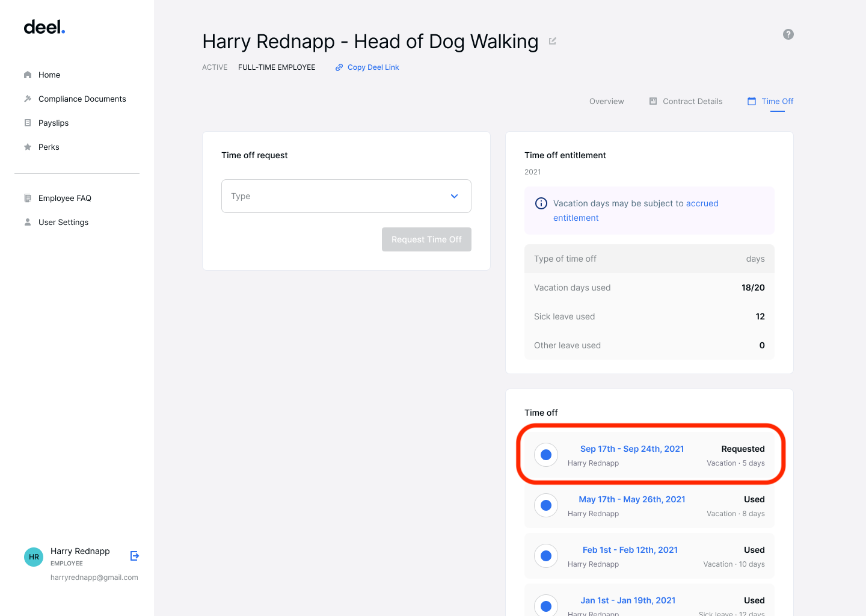Click the HR avatar in the bottom left
The image size is (866, 616).
[x=34, y=556]
